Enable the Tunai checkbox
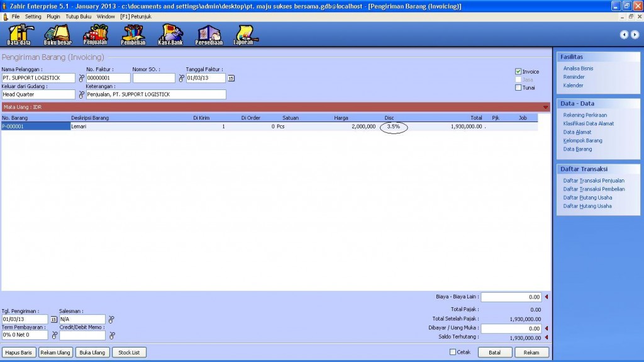The height and width of the screenshot is (362, 644). coord(518,88)
